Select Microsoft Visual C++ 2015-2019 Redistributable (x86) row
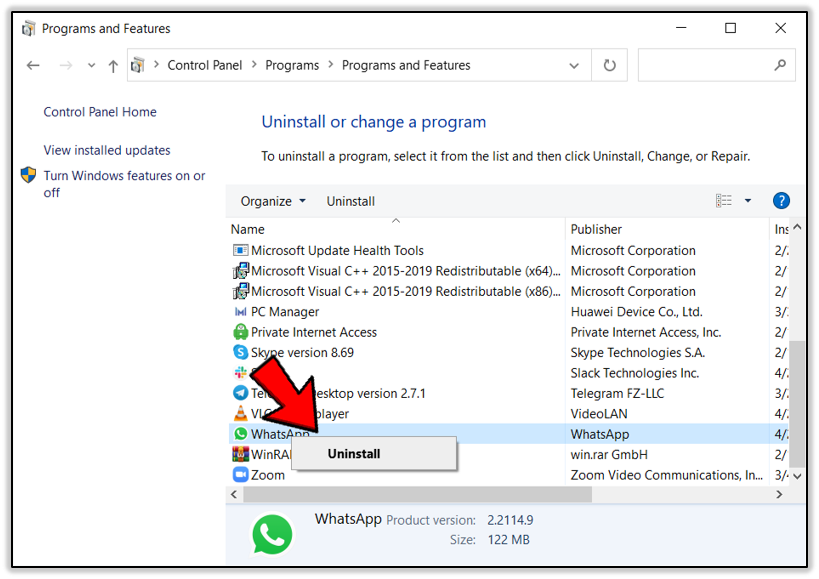 tap(405, 291)
